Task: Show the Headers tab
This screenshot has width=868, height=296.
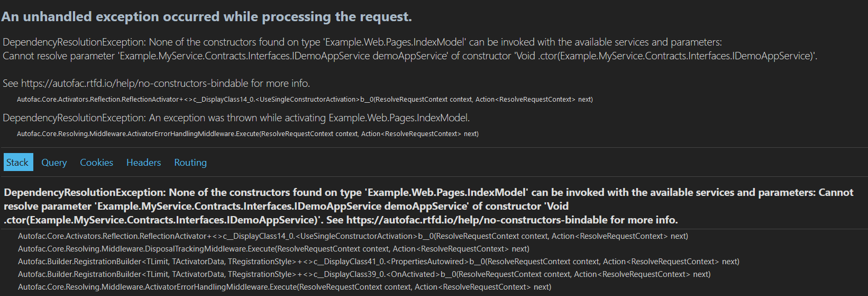Action: (143, 163)
